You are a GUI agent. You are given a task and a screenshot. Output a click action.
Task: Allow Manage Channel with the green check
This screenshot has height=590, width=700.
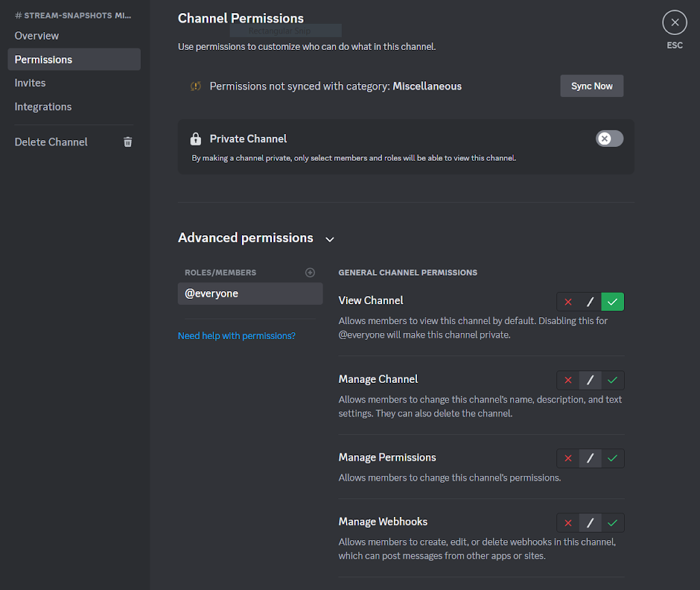click(612, 380)
